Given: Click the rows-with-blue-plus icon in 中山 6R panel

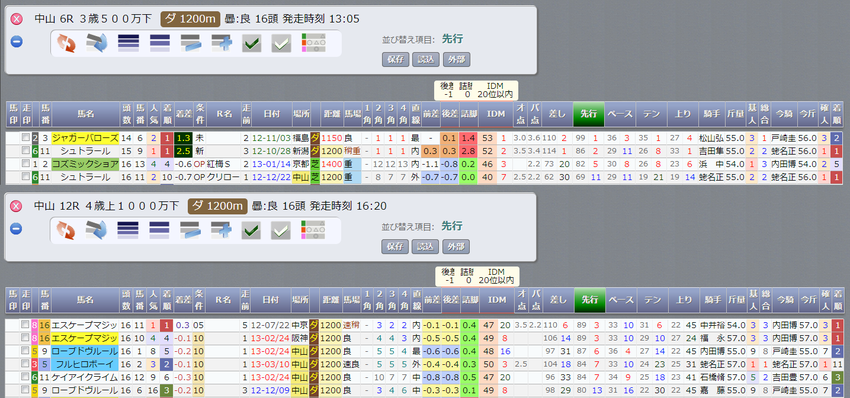Looking at the screenshot, I should (x=221, y=43).
